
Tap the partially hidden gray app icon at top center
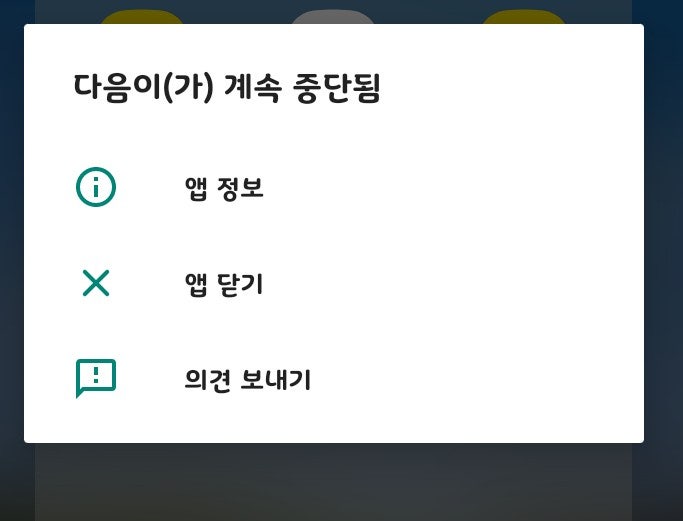(x=332, y=17)
